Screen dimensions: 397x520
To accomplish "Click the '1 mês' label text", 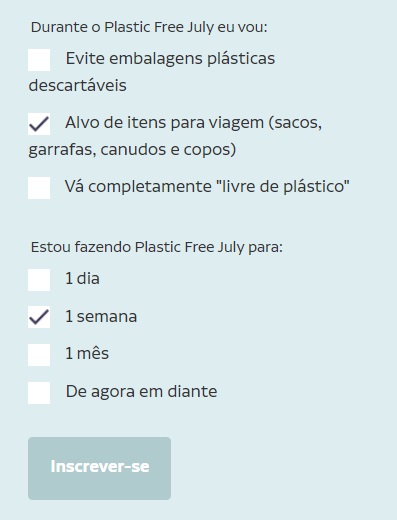I will [87, 354].
